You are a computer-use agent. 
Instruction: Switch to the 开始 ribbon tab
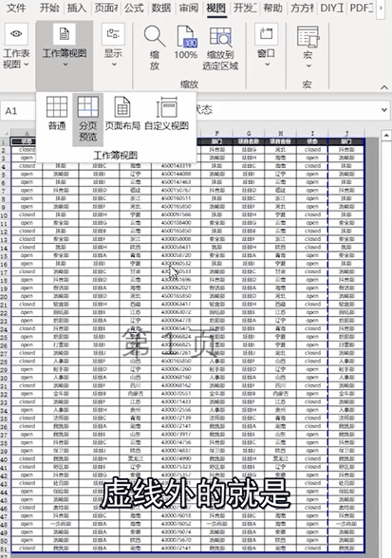click(x=49, y=8)
